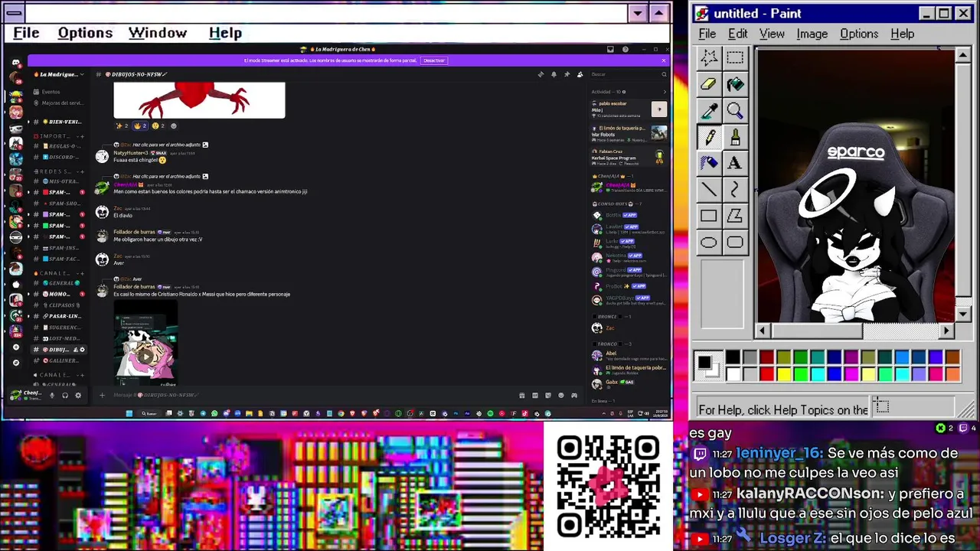The height and width of the screenshot is (551, 980).
Task: Toggle the notification bell for the channel
Action: (554, 74)
